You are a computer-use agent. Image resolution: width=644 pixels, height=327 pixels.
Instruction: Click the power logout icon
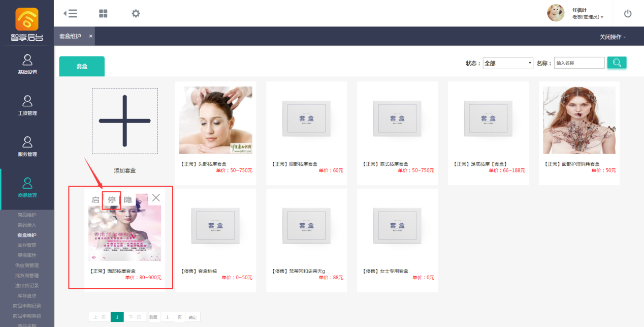pyautogui.click(x=628, y=14)
